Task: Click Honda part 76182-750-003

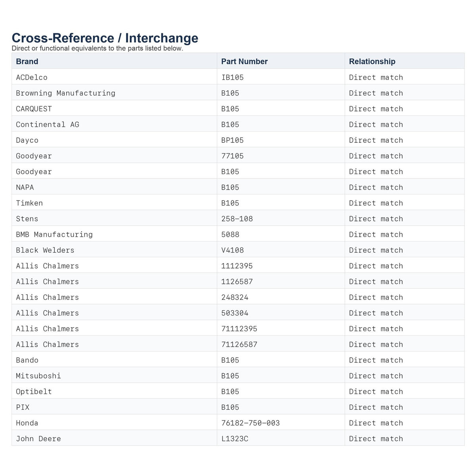Action: (x=250, y=423)
